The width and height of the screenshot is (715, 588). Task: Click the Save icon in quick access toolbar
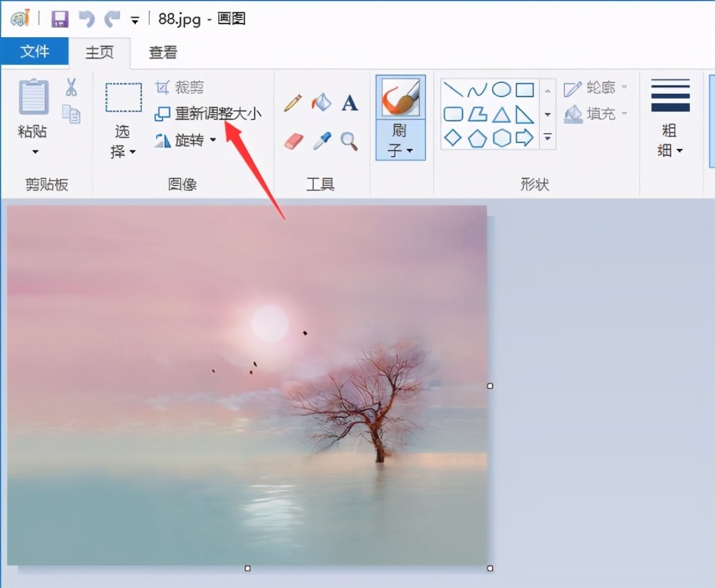(60, 19)
